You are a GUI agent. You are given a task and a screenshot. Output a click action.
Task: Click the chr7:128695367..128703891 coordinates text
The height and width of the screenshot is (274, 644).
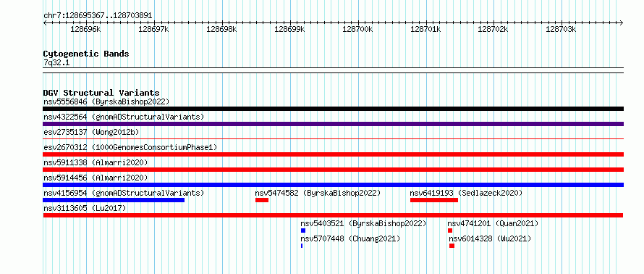click(98, 15)
